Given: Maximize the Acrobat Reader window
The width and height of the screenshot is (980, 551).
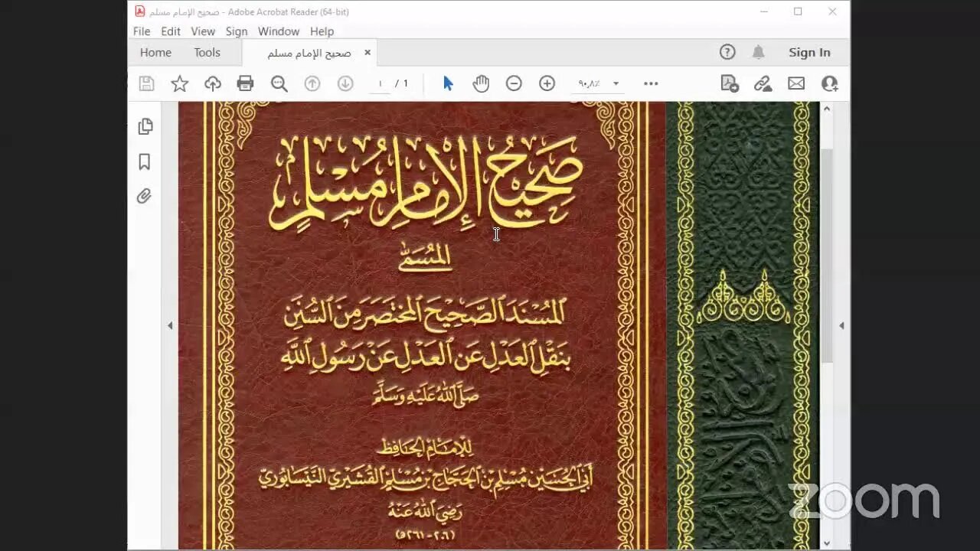Looking at the screenshot, I should click(798, 11).
